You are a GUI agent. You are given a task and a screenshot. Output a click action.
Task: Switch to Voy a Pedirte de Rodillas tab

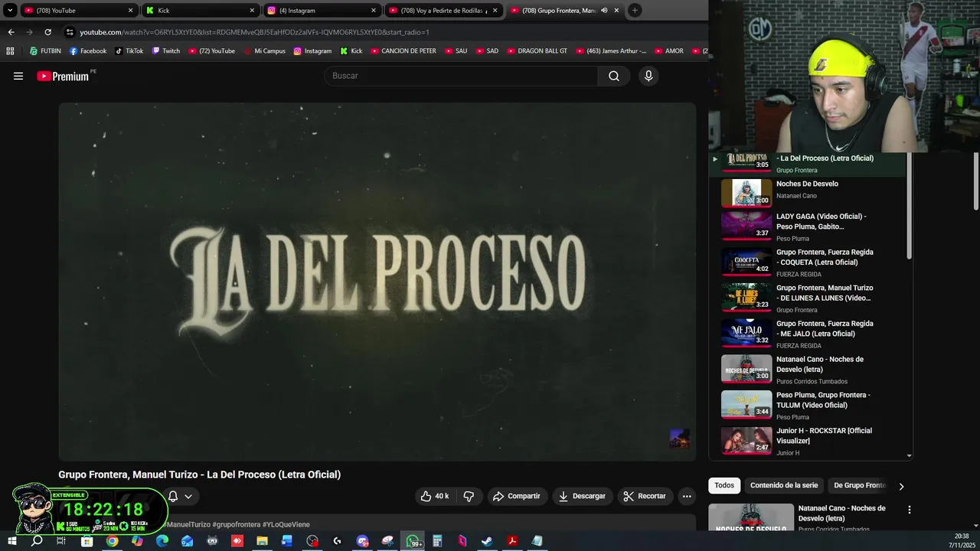tap(443, 11)
